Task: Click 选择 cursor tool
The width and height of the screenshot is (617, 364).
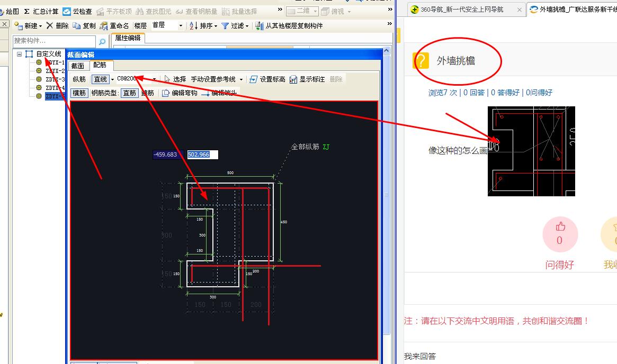Action: (x=175, y=79)
